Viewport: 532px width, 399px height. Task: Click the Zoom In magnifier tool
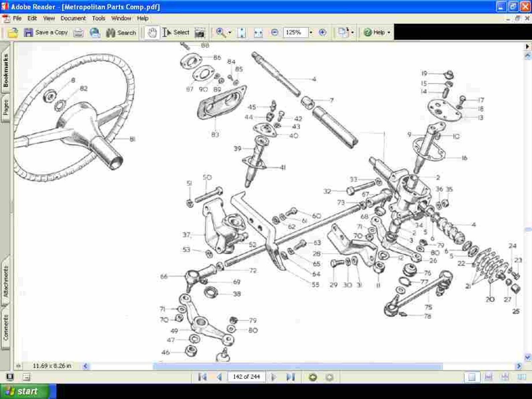coord(220,33)
